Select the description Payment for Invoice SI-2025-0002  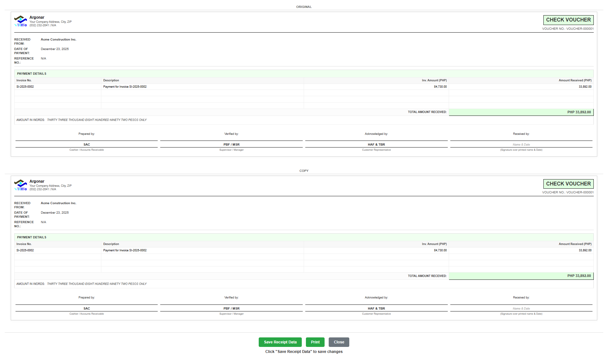(x=125, y=86)
